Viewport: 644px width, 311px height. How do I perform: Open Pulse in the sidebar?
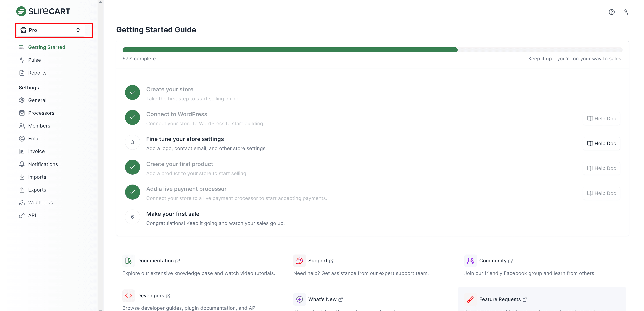click(34, 60)
